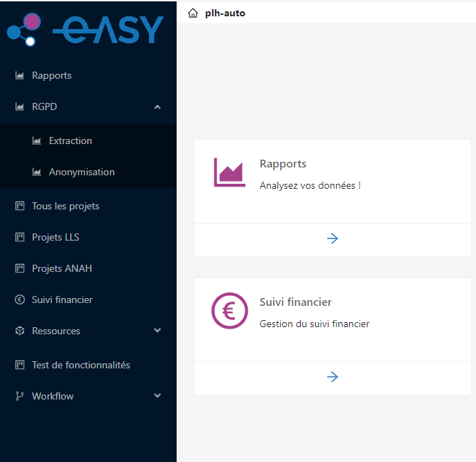The image size is (476, 462).
Task: Click the Easy logo in sidebar
Action: [85, 30]
